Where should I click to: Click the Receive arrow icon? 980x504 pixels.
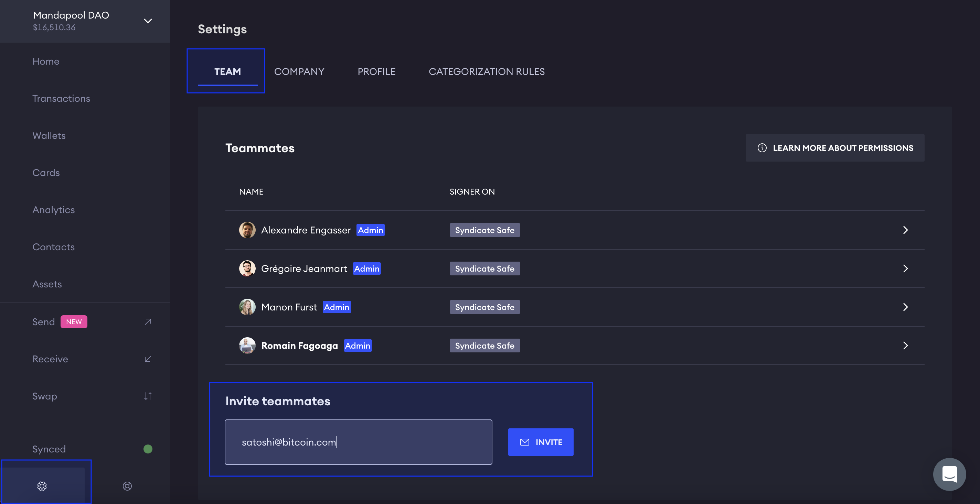click(148, 359)
